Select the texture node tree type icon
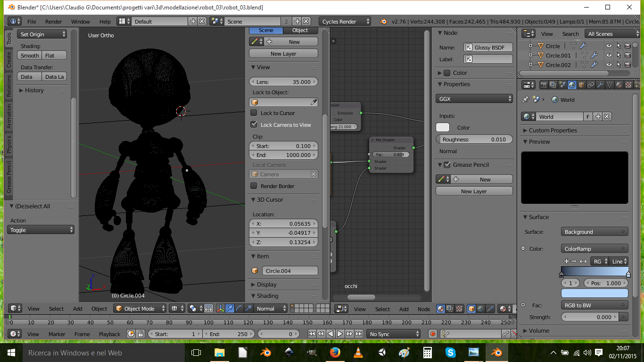 [x=459, y=309]
